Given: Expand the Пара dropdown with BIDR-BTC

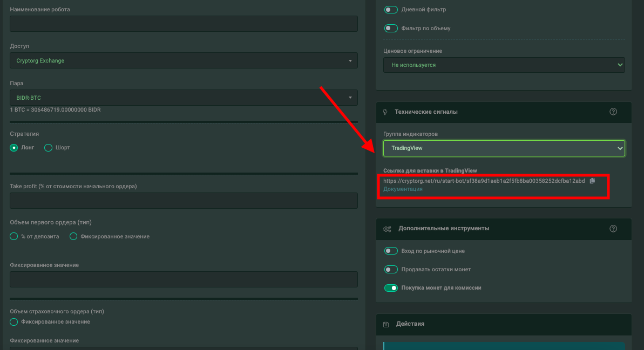Looking at the screenshot, I should point(184,98).
